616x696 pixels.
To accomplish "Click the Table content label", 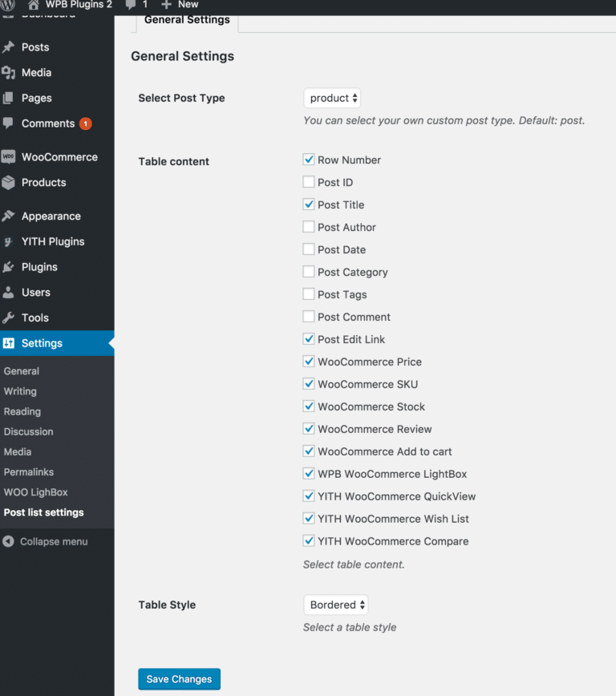I will point(174,162).
